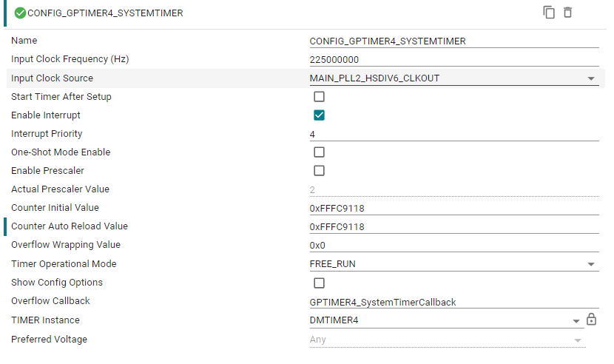
Task: Edit the Counter Initial Value field
Action: click(454, 208)
